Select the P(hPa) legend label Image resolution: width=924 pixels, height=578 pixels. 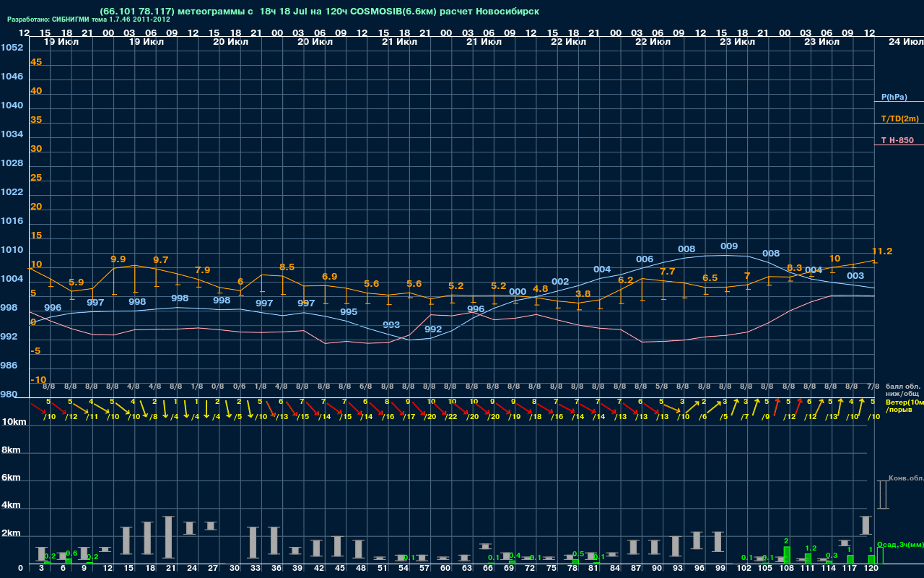coord(894,97)
